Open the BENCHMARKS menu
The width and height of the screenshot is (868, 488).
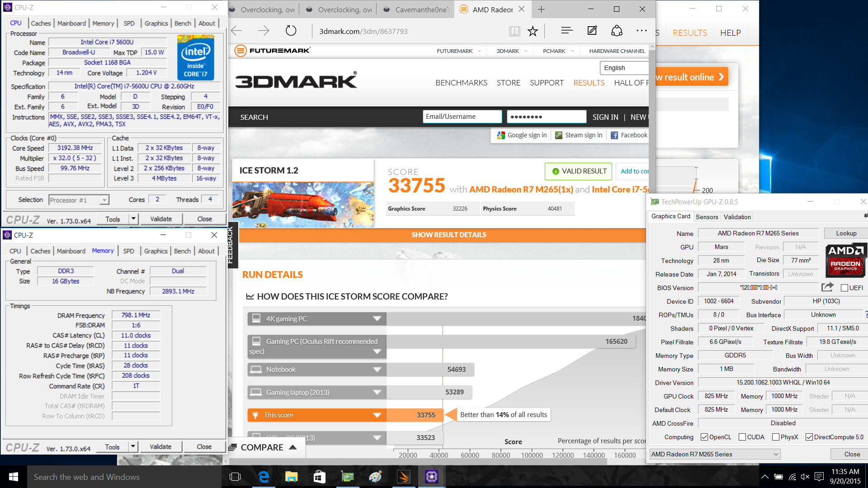461,83
